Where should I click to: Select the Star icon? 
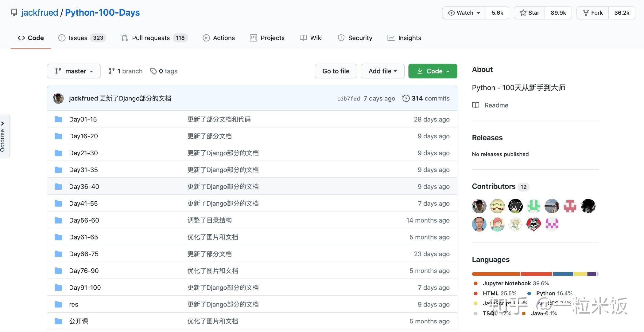click(523, 13)
